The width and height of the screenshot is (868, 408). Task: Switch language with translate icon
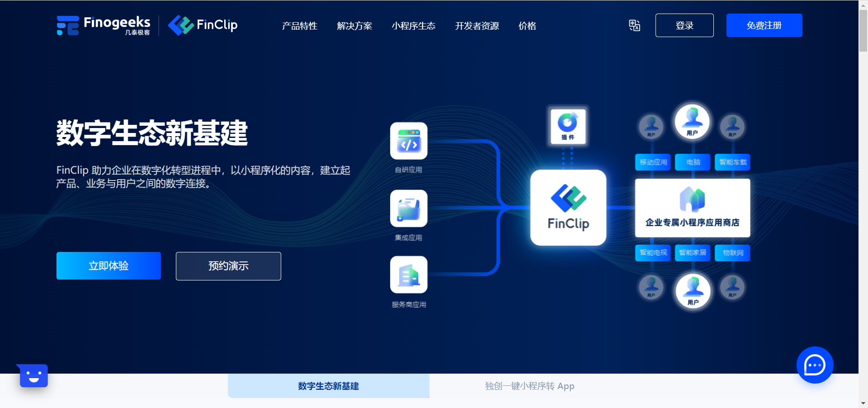click(634, 25)
